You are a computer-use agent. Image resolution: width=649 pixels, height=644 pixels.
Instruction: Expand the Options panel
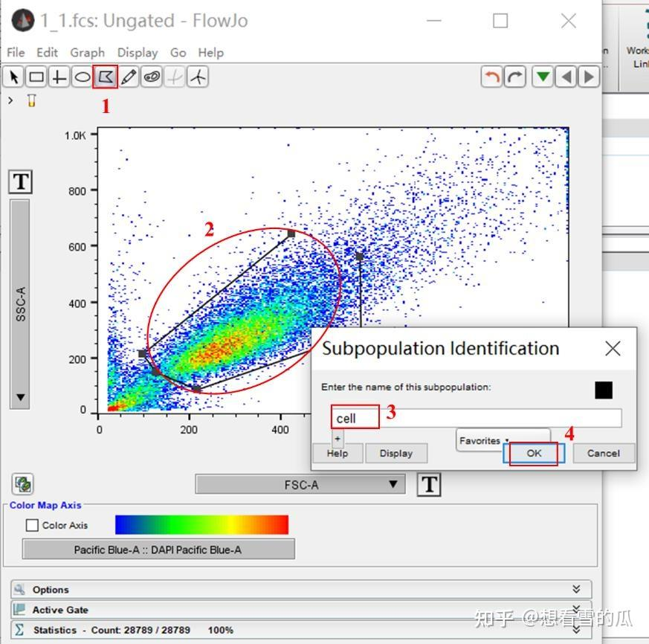[x=301, y=590]
